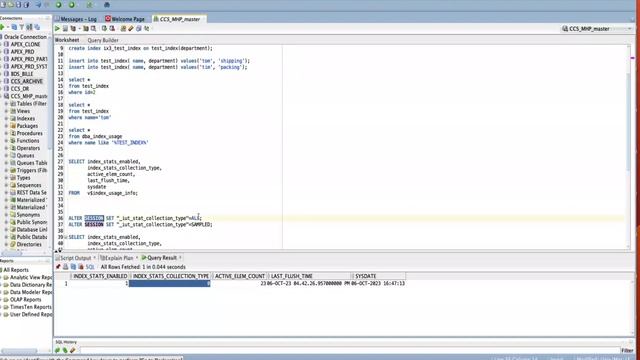Refresh the Connections panel
Screen dimensions: 640x360
[x=14, y=27]
